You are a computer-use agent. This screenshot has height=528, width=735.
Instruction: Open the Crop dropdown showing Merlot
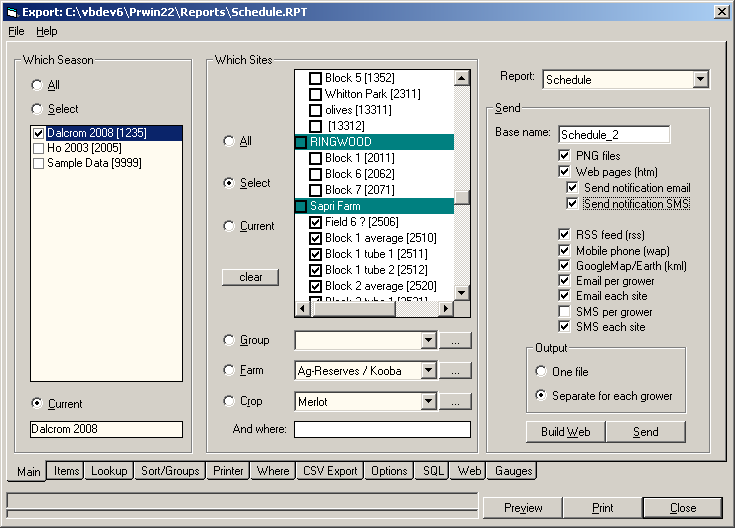click(428, 402)
